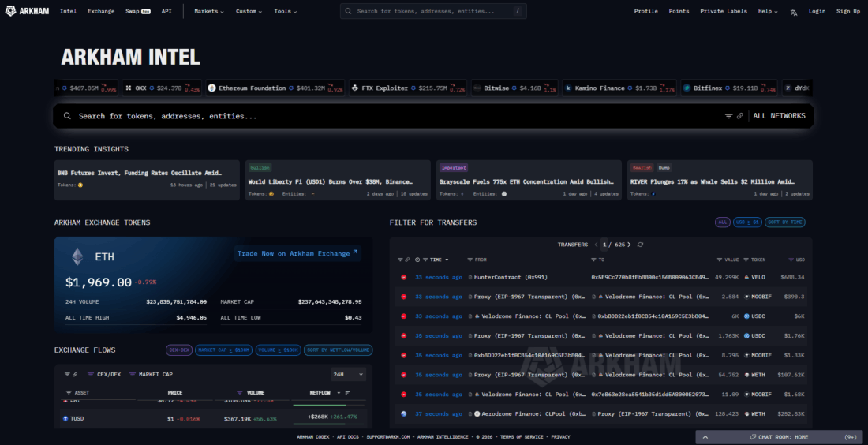This screenshot has width=868, height=445.
Task: Open the Swap nav item
Action: pyautogui.click(x=138, y=11)
